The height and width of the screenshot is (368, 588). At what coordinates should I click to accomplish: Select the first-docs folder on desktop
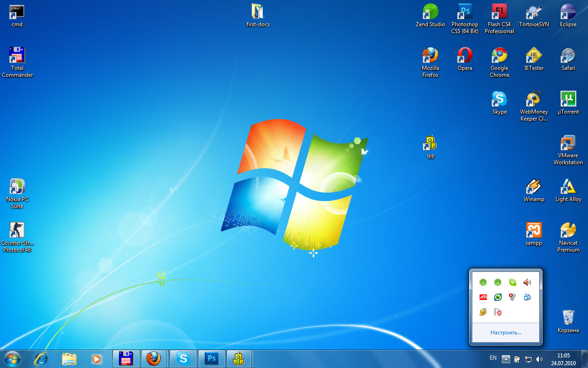click(x=258, y=16)
